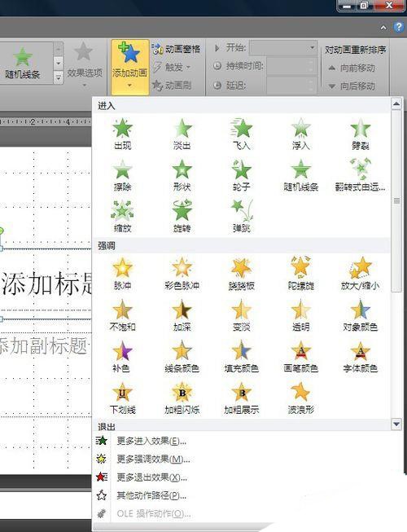Apply the 波浪形 emphasis animation
This screenshot has height=532, width=407.
coord(300,398)
